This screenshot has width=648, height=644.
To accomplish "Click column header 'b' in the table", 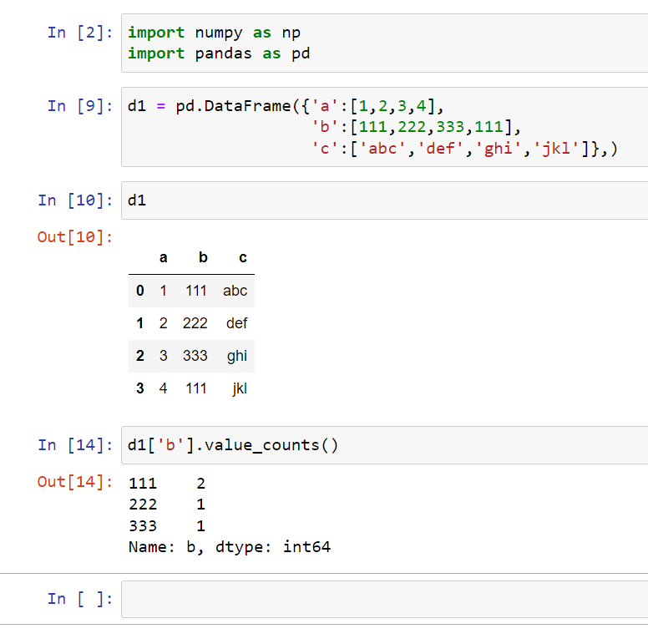I will coord(203,257).
